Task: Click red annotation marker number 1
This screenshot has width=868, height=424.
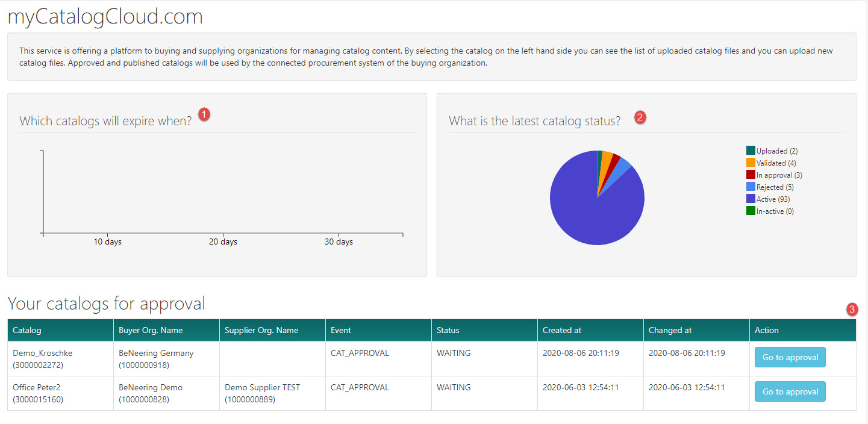Action: 204,114
